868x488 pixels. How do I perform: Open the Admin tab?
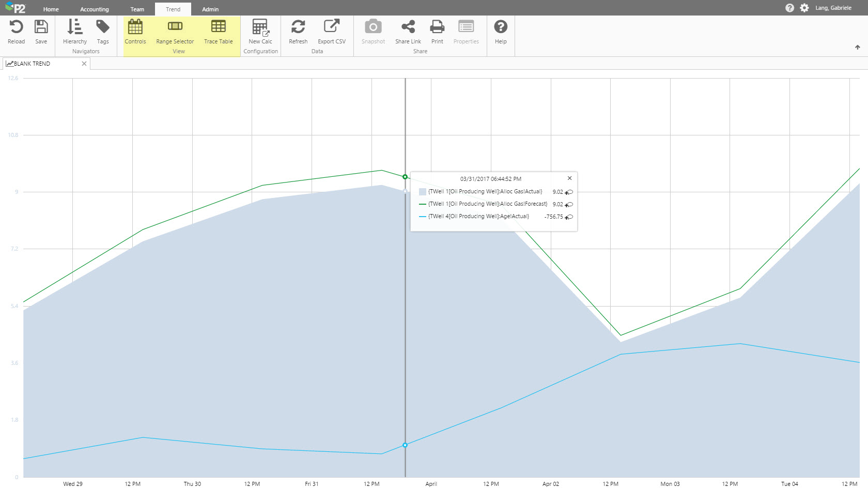click(210, 9)
